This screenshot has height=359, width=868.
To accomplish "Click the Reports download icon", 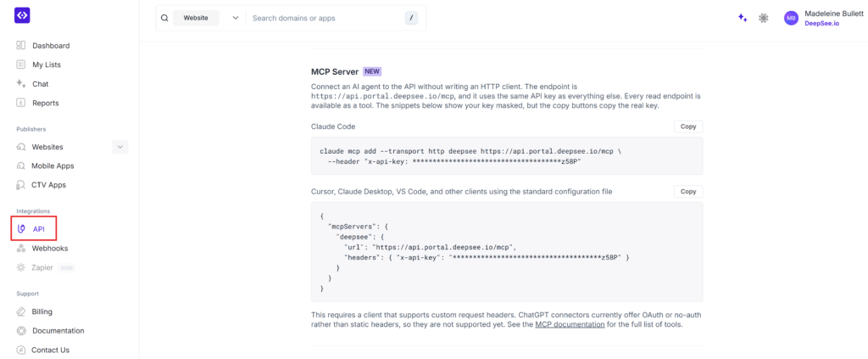I will pos(21,103).
